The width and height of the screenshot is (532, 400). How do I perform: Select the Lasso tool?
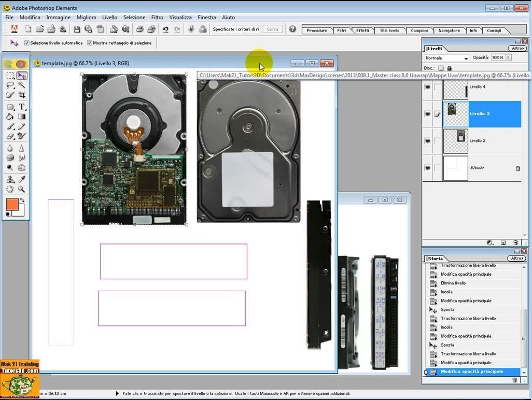pyautogui.click(x=10, y=85)
